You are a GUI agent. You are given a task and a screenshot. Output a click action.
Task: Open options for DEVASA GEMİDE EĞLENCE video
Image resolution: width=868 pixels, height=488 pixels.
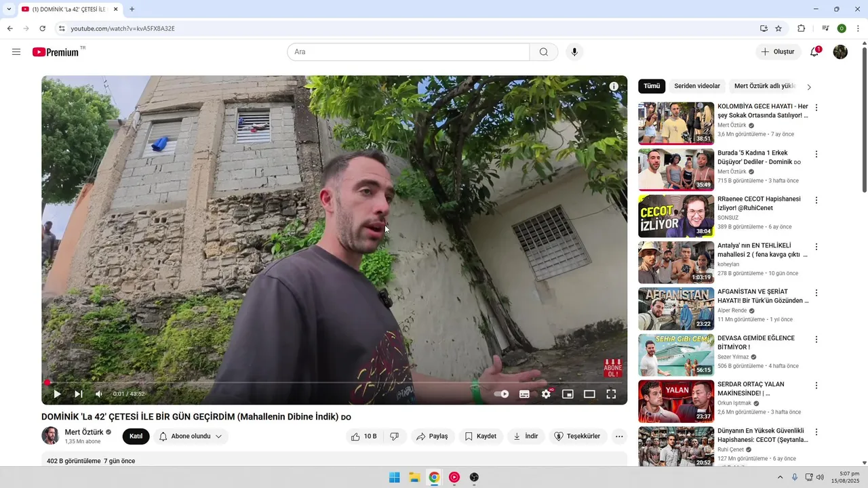pos(816,340)
